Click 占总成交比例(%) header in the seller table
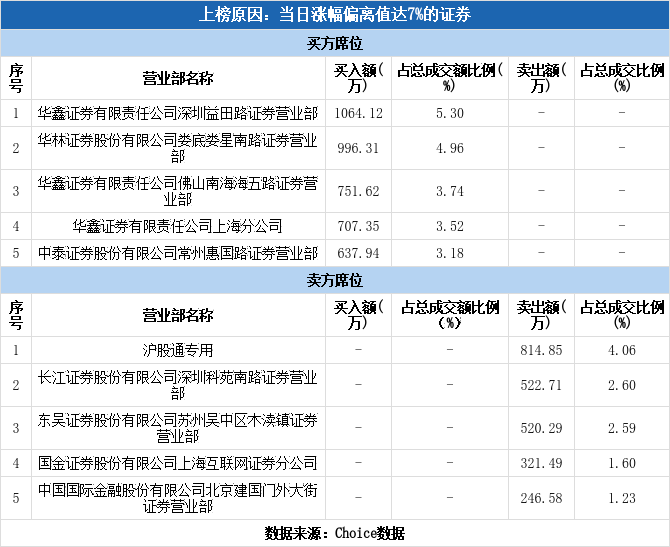The width and height of the screenshot is (670, 547). point(622,315)
